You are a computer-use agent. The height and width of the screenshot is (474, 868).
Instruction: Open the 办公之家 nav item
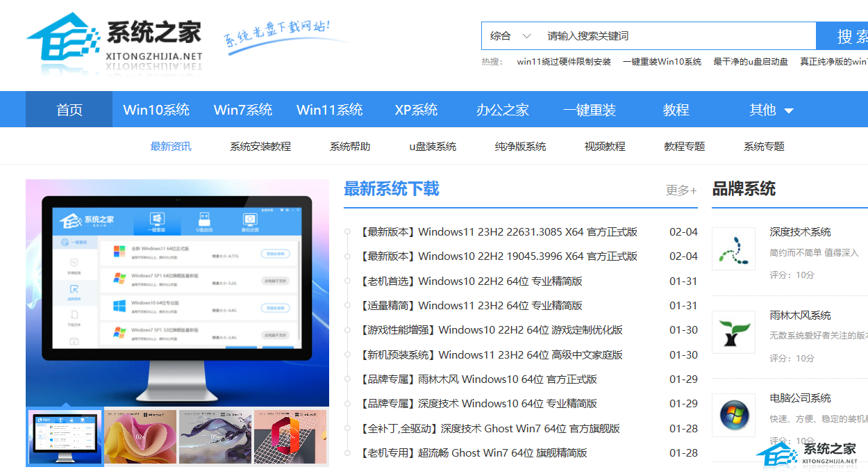point(503,110)
